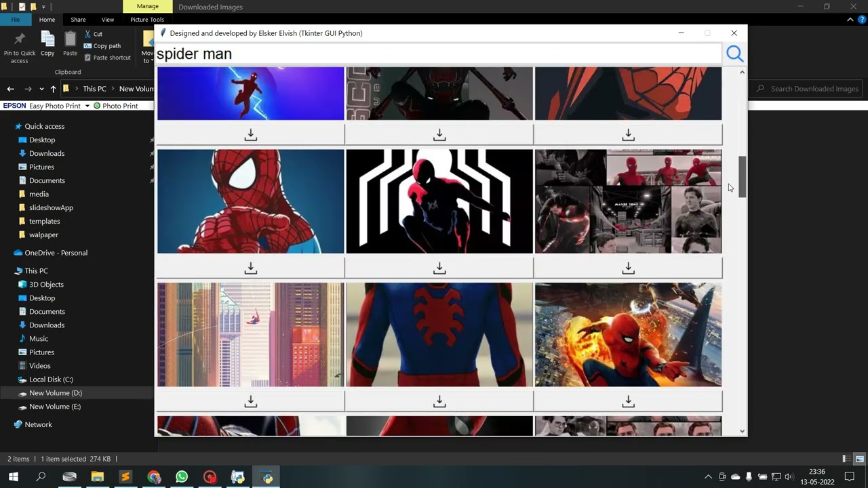Screen dimensions: 868x488
Task: Switch to the Home ribbon tab
Action: click(x=47, y=20)
